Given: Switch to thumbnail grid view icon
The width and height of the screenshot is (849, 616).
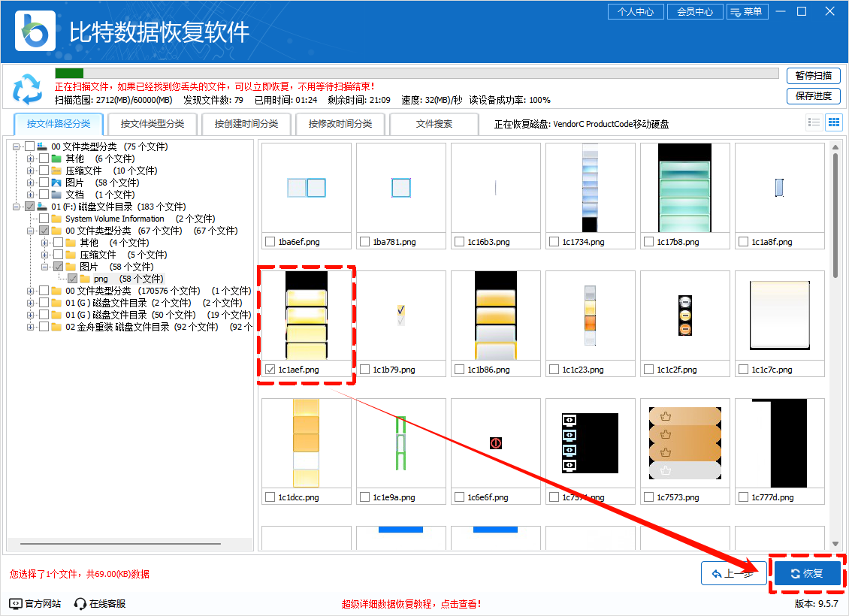Looking at the screenshot, I should point(833,122).
